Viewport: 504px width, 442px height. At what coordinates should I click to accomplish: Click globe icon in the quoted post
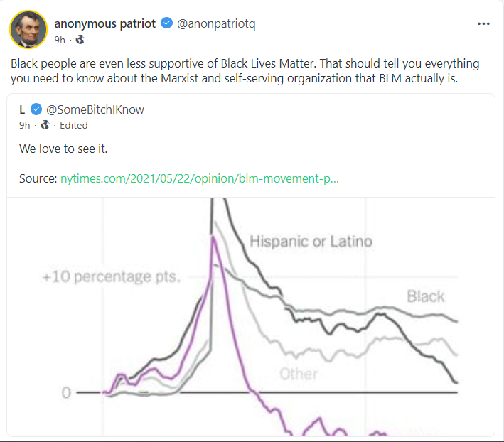(x=45, y=125)
